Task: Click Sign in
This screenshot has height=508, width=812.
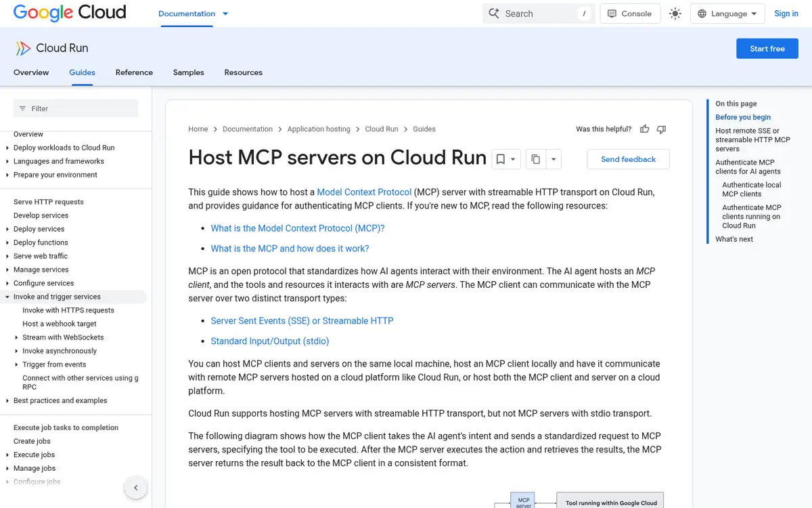Action: tap(786, 14)
